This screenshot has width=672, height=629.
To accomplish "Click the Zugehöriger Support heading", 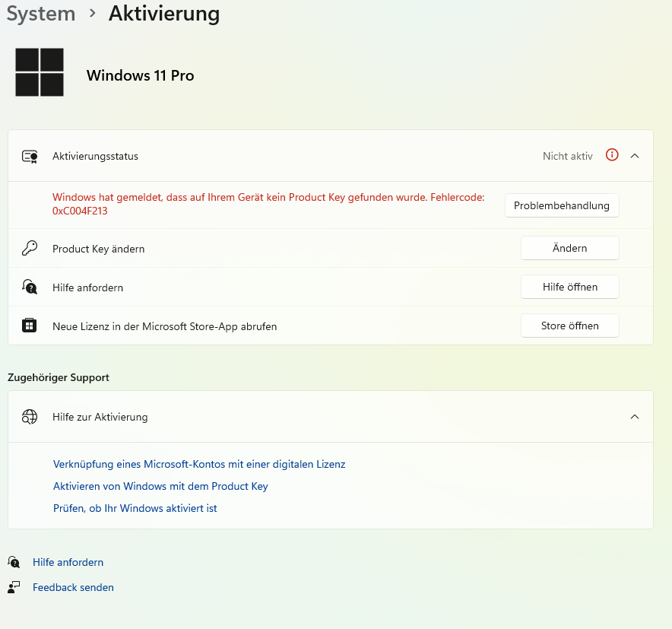I will pos(59,377).
